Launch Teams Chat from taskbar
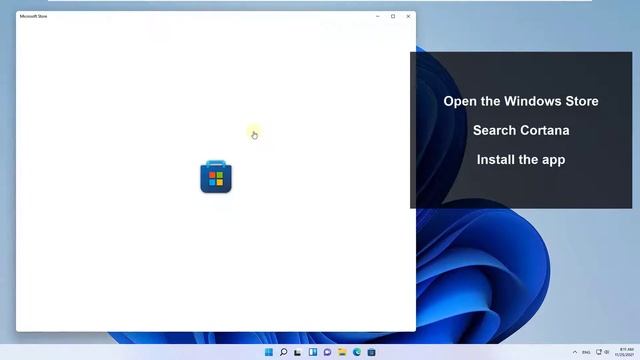The width and height of the screenshot is (640, 360). click(x=327, y=352)
